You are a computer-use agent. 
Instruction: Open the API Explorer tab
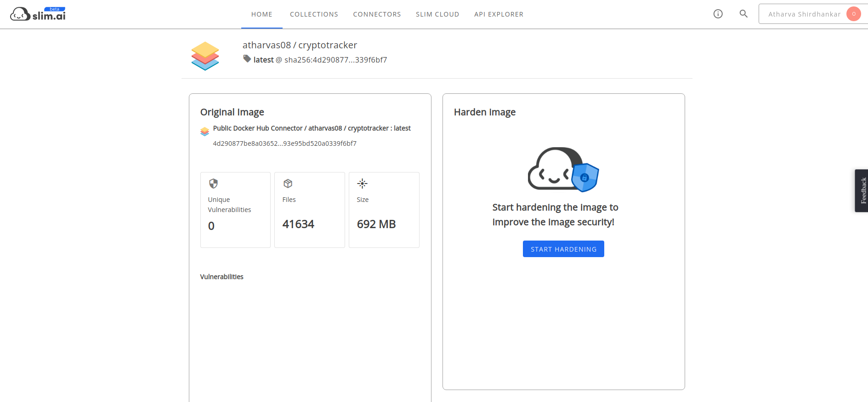tap(499, 14)
